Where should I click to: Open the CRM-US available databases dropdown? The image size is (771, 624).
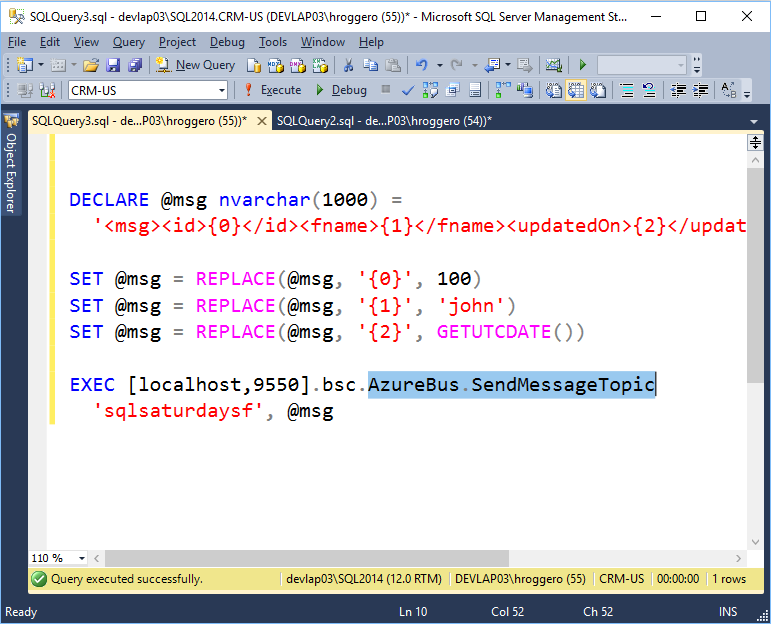[222, 90]
